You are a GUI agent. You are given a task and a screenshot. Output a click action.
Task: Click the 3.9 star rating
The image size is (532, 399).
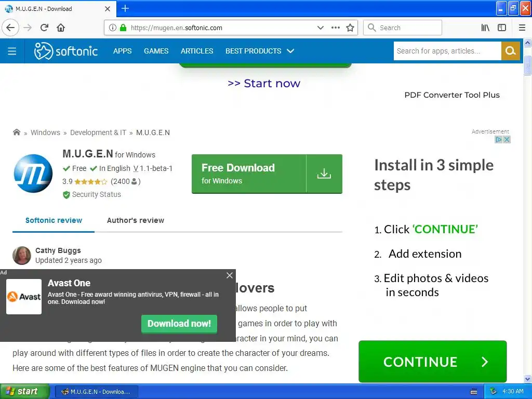tap(90, 181)
